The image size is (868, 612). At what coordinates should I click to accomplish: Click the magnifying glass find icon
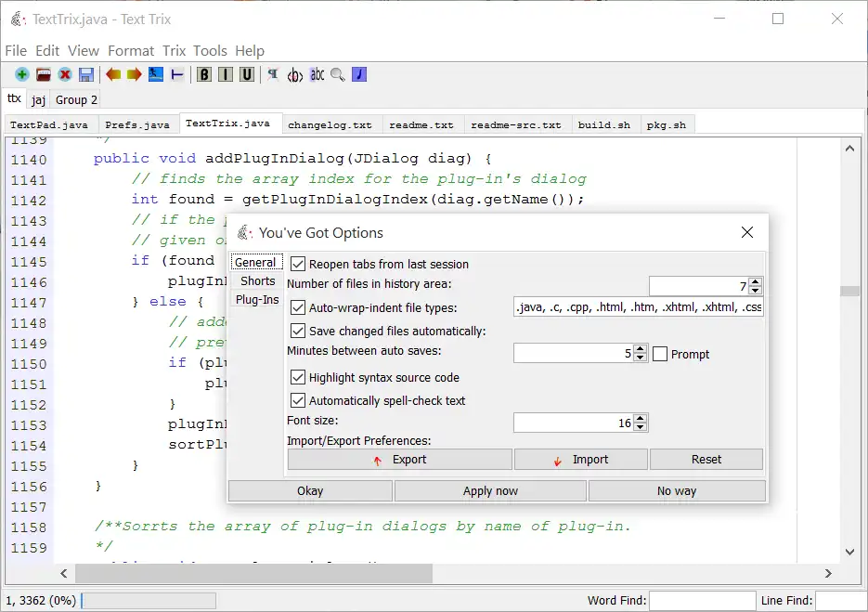pyautogui.click(x=338, y=74)
